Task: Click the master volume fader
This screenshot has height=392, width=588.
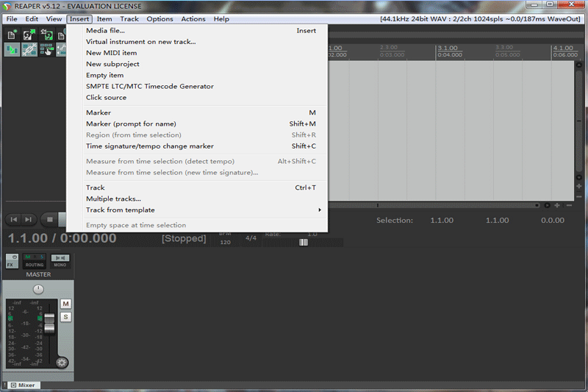Action: (x=49, y=323)
